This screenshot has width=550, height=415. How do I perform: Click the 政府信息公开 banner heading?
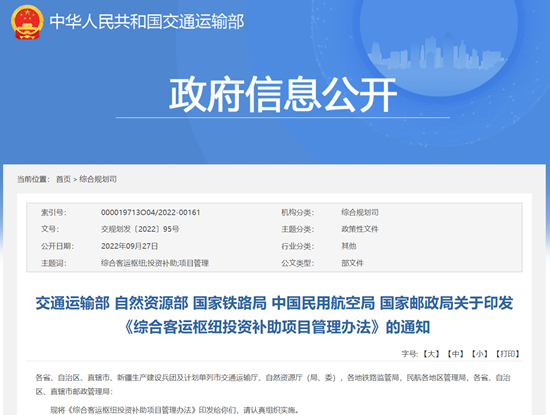tap(283, 95)
